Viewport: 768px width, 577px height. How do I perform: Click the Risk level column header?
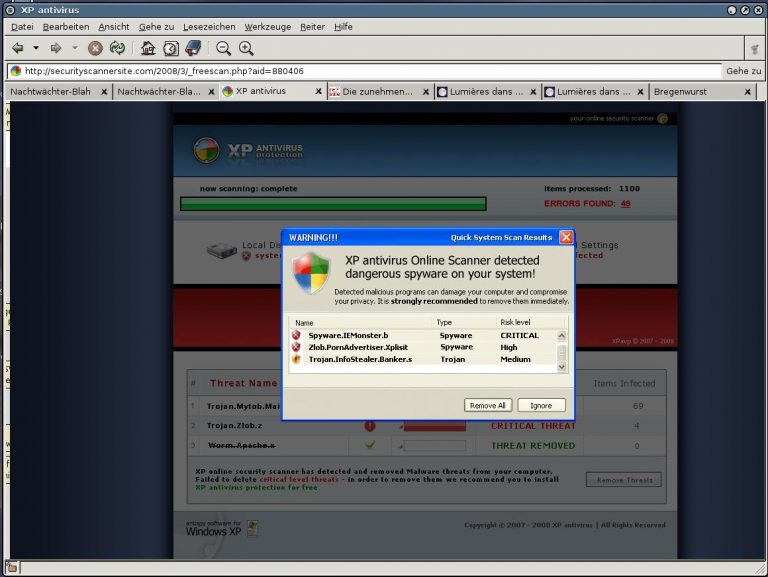515,323
